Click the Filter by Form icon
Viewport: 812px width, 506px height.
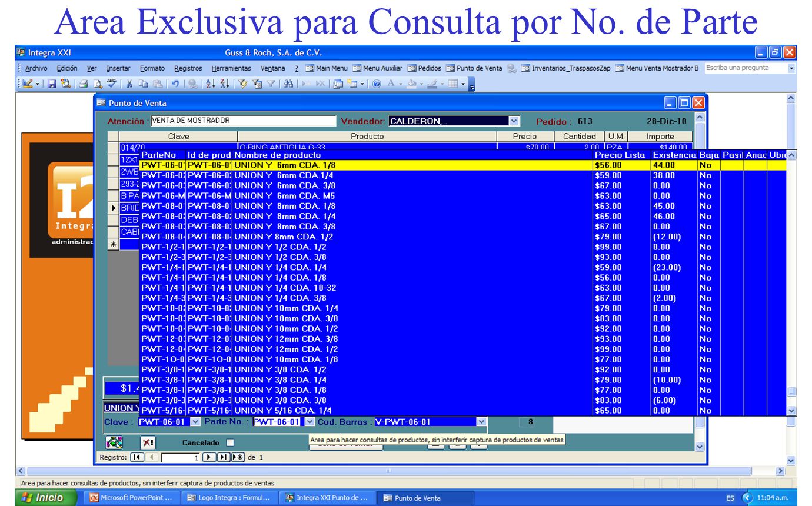click(258, 85)
